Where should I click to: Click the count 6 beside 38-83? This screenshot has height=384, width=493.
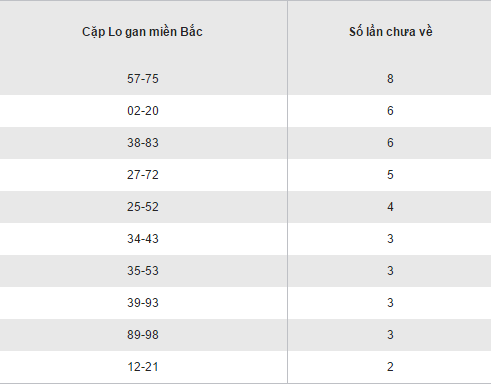click(390, 143)
